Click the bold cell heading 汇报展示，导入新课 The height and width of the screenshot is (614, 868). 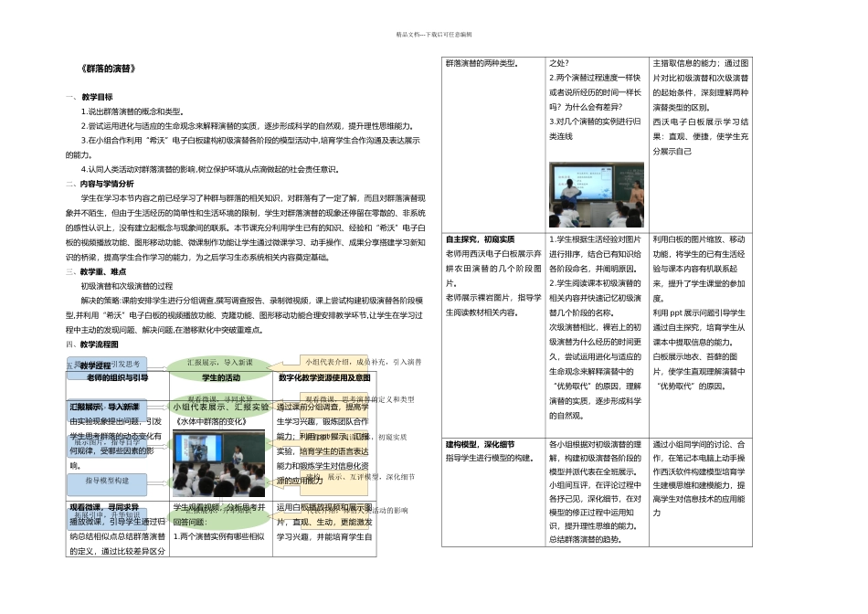pyautogui.click(x=105, y=407)
